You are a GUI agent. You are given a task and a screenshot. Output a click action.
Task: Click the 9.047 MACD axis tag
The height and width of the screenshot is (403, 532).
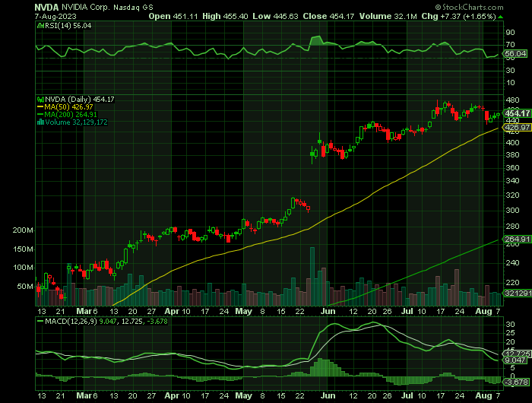point(516,360)
